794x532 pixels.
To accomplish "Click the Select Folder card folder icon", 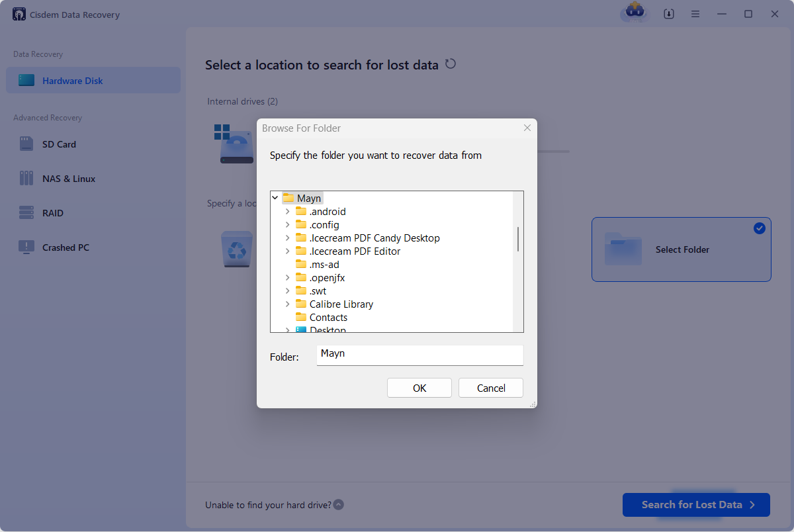I will [623, 249].
